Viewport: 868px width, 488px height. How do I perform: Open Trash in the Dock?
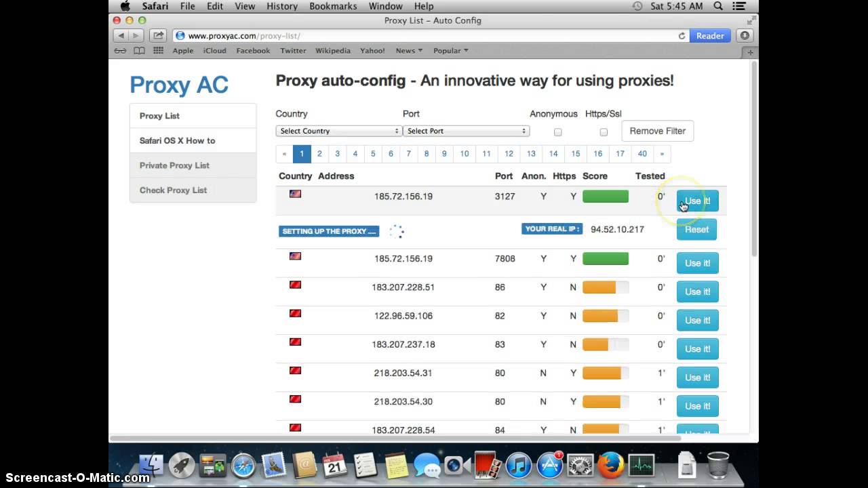717,466
